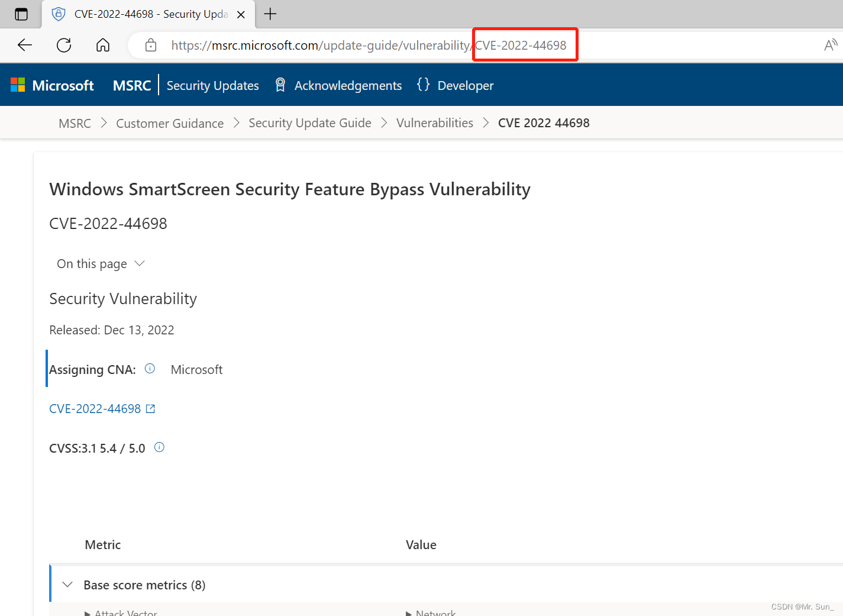
Task: Go to the Security Update Guide breadcrumb
Action: 310,123
